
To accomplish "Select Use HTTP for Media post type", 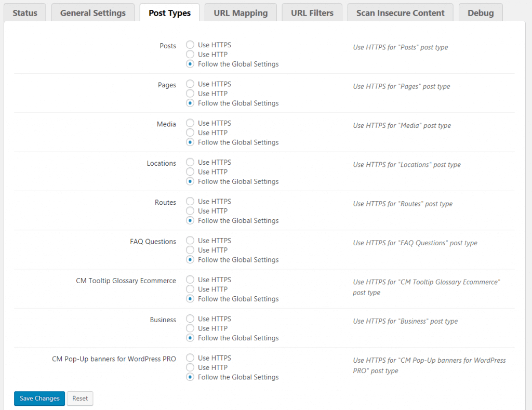I will 190,133.
